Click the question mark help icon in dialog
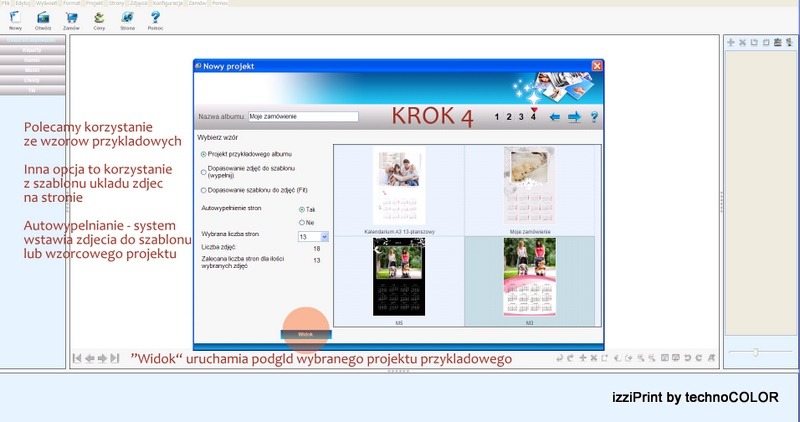The height and width of the screenshot is (422, 800). pyautogui.click(x=593, y=117)
